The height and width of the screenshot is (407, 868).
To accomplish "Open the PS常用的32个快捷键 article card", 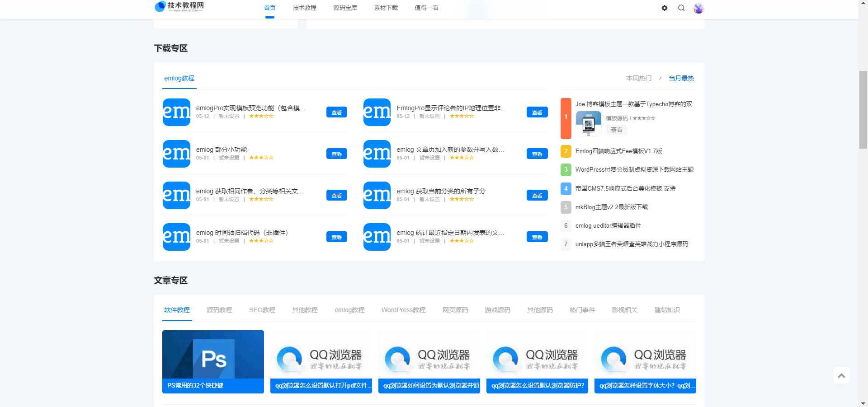I will click(213, 361).
